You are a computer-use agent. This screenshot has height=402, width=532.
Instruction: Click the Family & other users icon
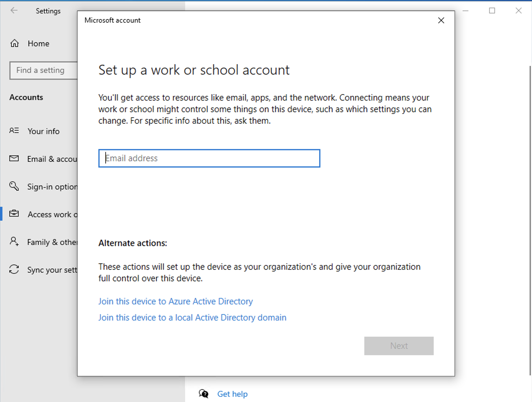click(x=14, y=241)
